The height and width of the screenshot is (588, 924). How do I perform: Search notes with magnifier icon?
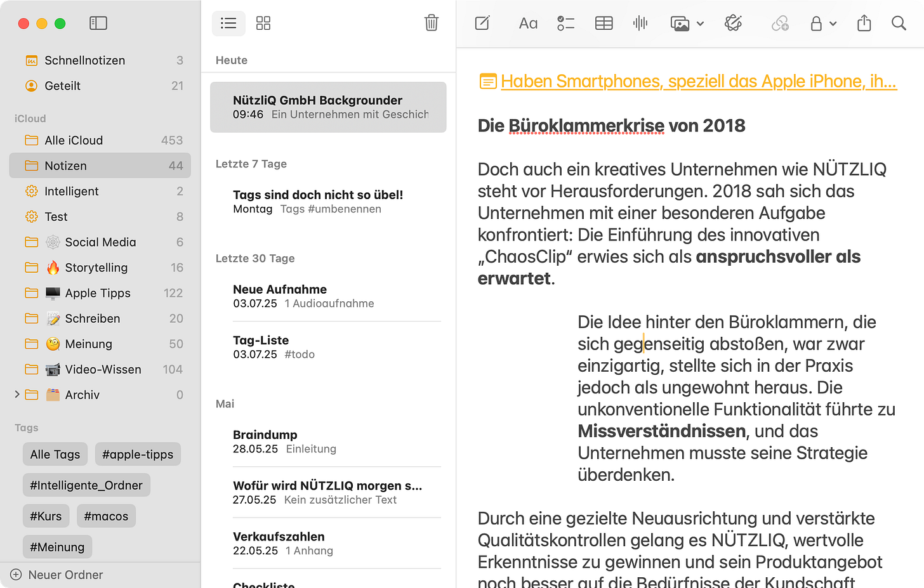tap(899, 23)
